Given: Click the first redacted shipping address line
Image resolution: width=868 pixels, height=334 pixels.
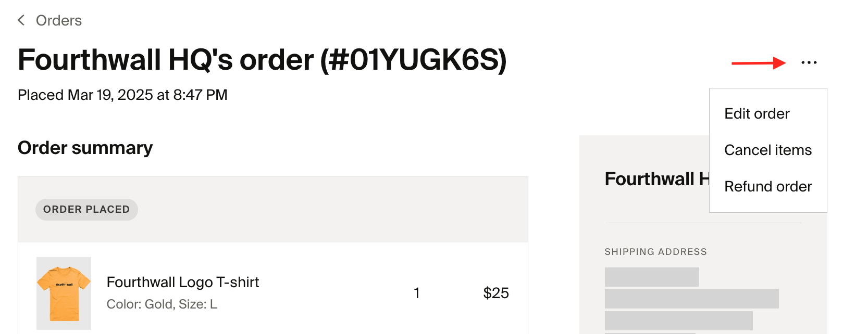Looking at the screenshot, I should [x=652, y=277].
